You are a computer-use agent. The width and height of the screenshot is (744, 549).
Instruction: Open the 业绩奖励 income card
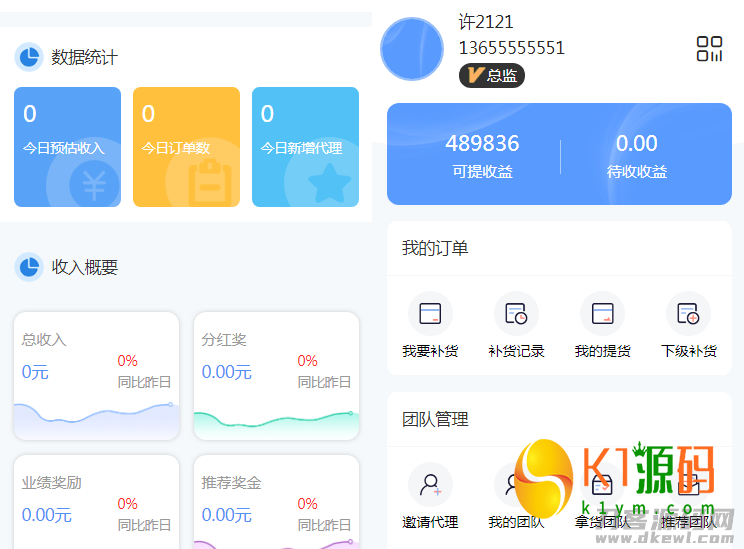[x=96, y=502]
